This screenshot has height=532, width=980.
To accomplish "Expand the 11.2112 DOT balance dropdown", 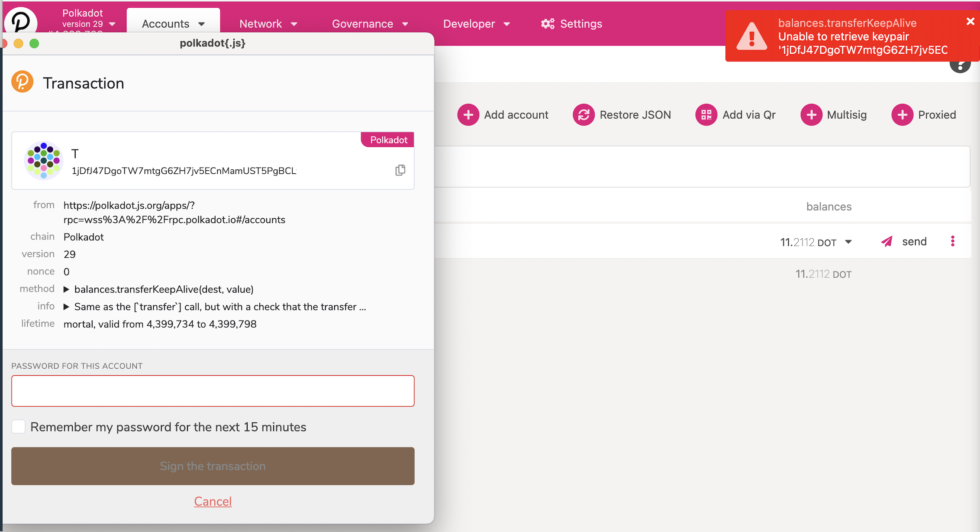I will pos(848,242).
